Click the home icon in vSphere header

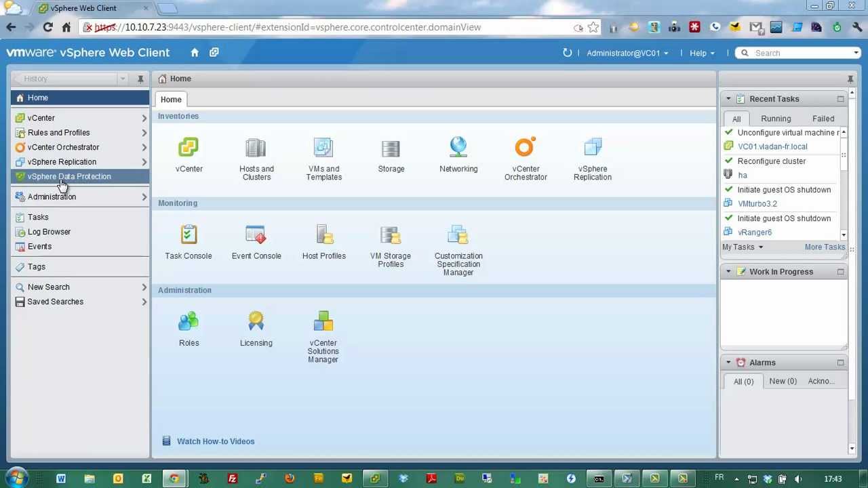195,52
